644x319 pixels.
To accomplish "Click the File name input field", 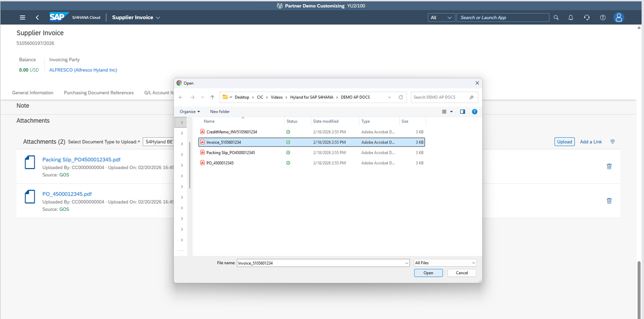I will (323, 263).
